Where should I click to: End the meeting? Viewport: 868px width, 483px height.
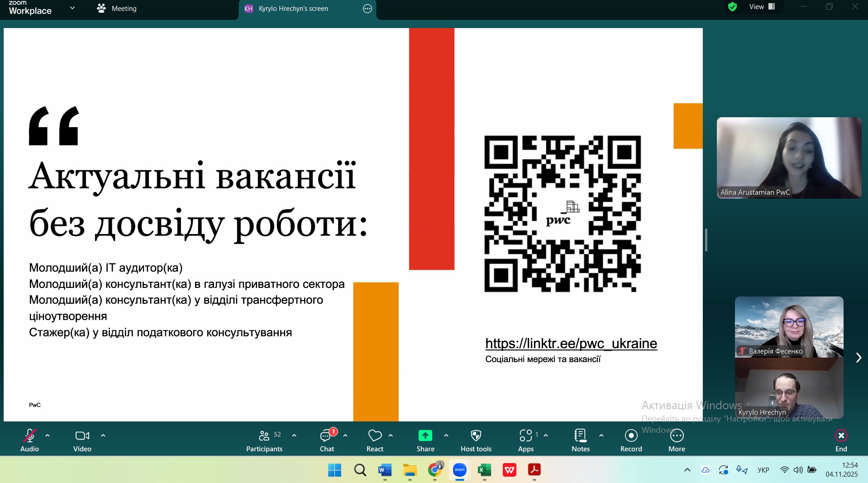pyautogui.click(x=841, y=440)
